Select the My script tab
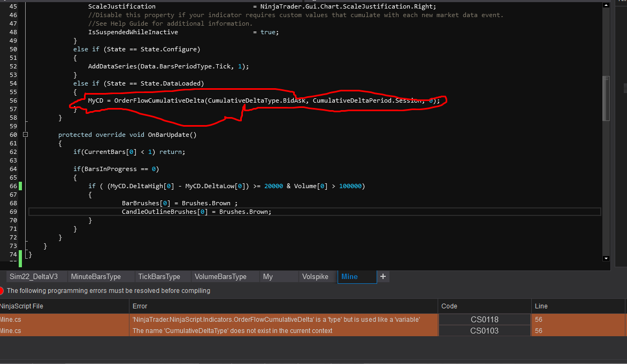 [268, 276]
